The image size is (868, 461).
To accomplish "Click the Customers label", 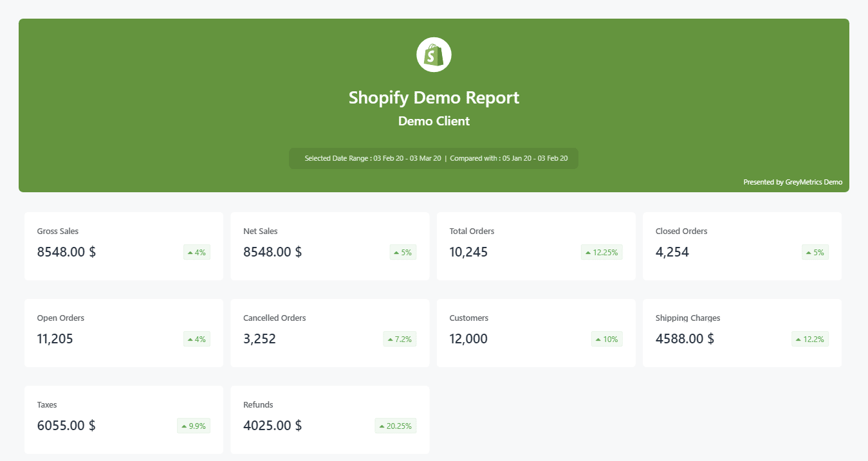I will tap(468, 318).
